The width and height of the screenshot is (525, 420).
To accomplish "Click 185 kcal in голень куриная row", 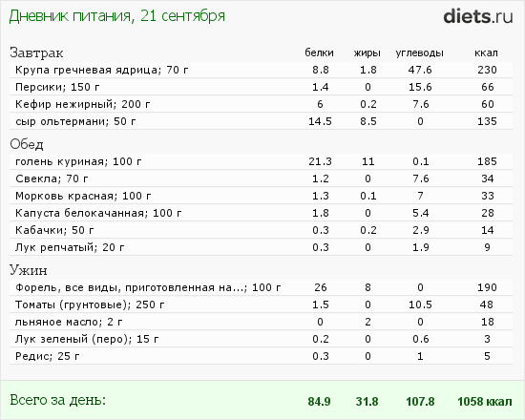I will (487, 161).
